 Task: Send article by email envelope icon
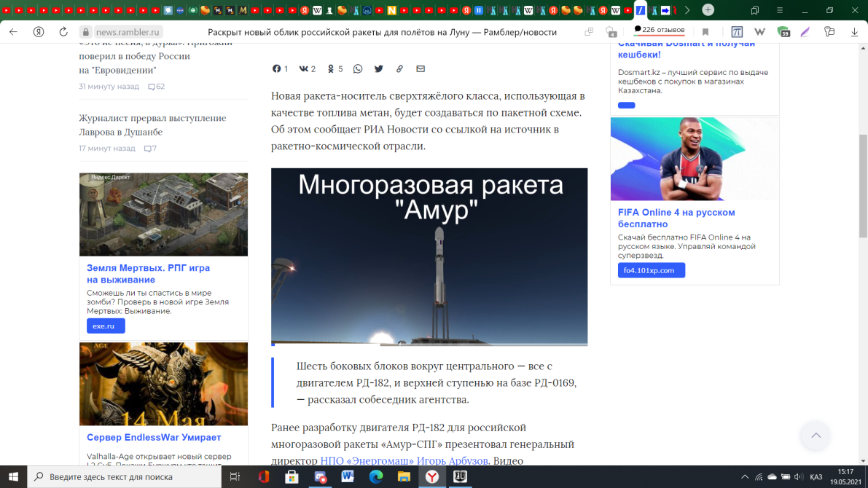[421, 69]
